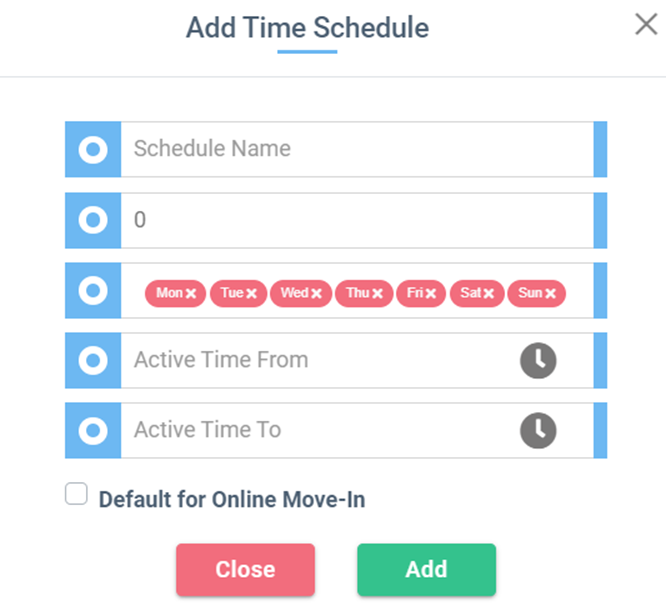Remove the Fri day tag
Screen dimensions: 666x611
tap(431, 293)
